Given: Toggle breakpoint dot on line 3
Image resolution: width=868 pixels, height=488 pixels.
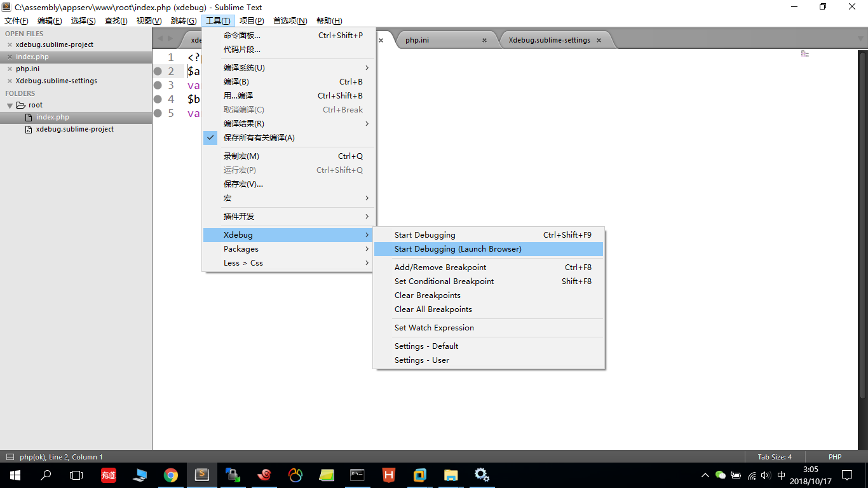Looking at the screenshot, I should click(158, 85).
